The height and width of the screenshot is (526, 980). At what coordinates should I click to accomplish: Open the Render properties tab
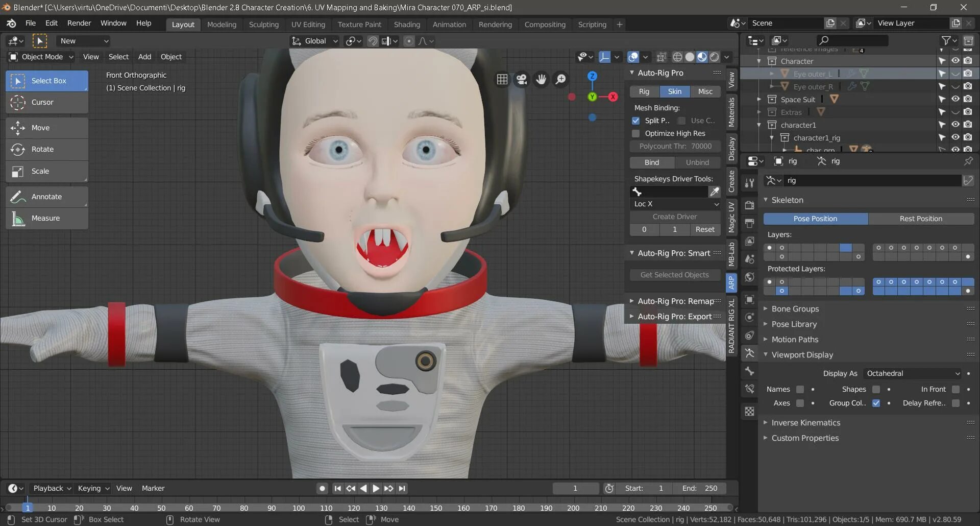click(x=749, y=205)
